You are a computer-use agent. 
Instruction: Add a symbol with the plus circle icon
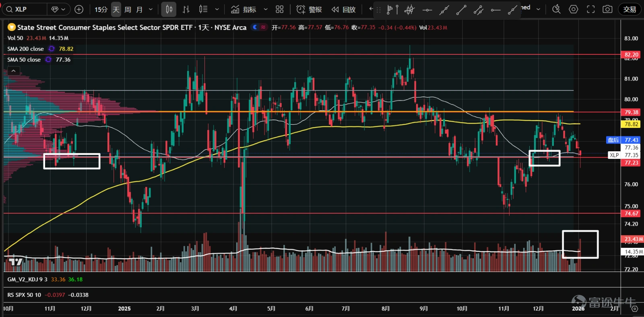(x=79, y=9)
